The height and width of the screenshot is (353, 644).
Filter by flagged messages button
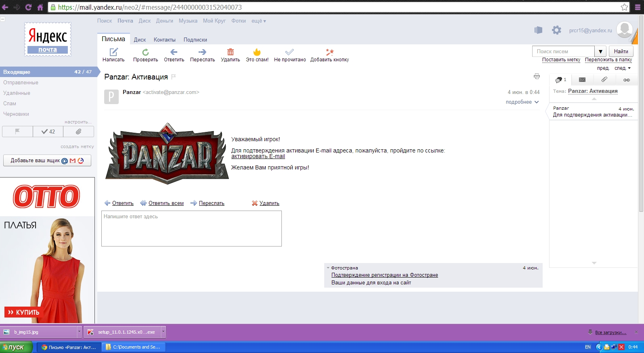[x=17, y=132]
